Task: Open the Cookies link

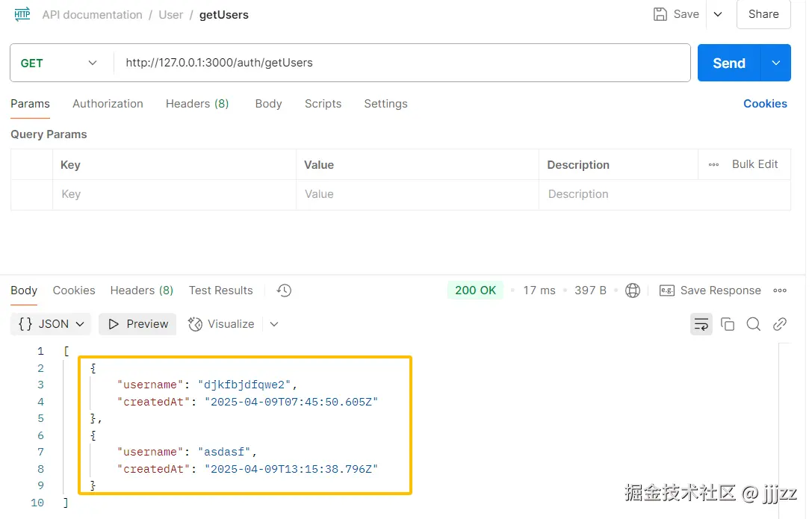Action: coord(765,104)
